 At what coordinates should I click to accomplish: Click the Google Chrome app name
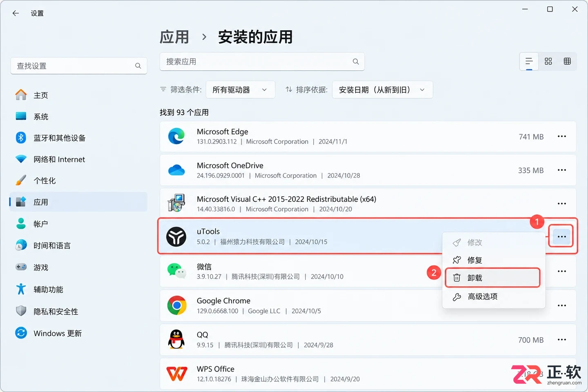[223, 301]
